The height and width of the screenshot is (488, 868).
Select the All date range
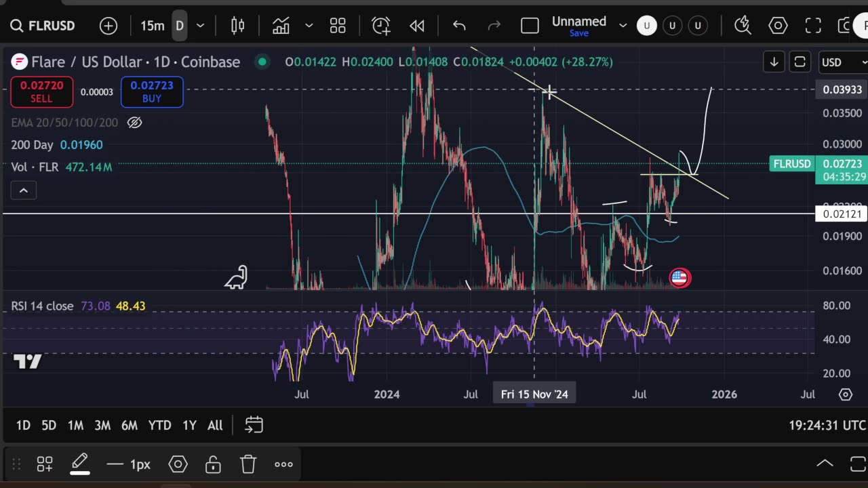(215, 425)
